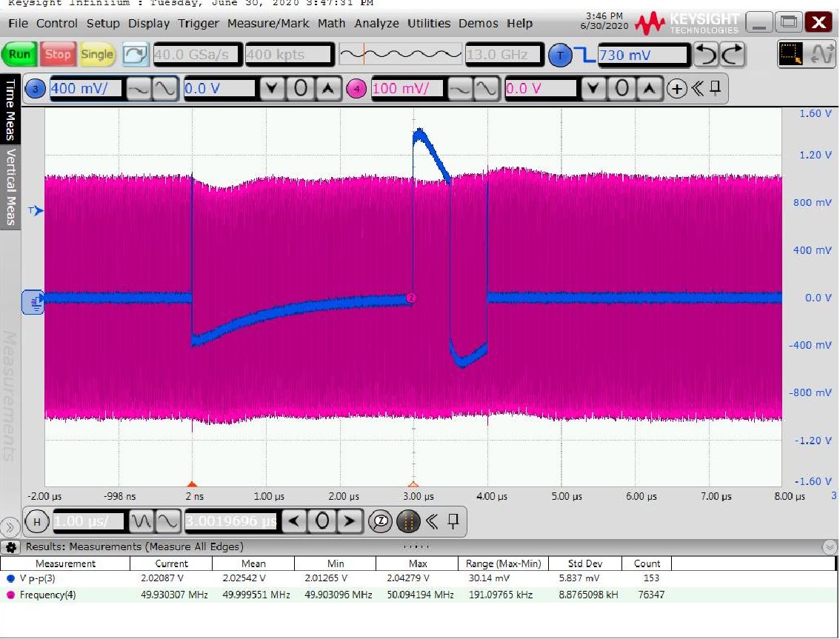Click the horizontal position zero button

pyautogui.click(x=322, y=521)
